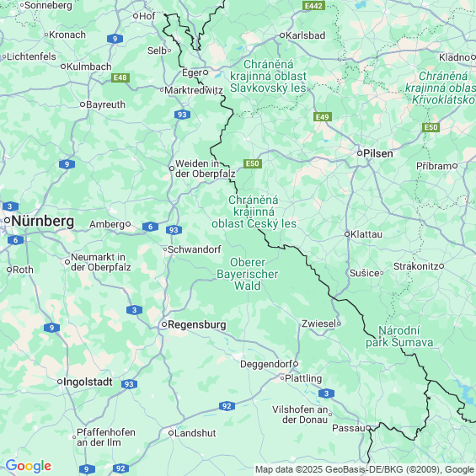Click the E49 route marker icon
Viewport: 476px width, 476px height.
(323, 117)
